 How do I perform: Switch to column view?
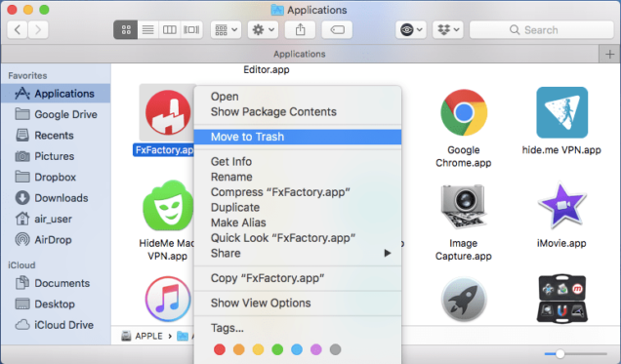pos(170,29)
